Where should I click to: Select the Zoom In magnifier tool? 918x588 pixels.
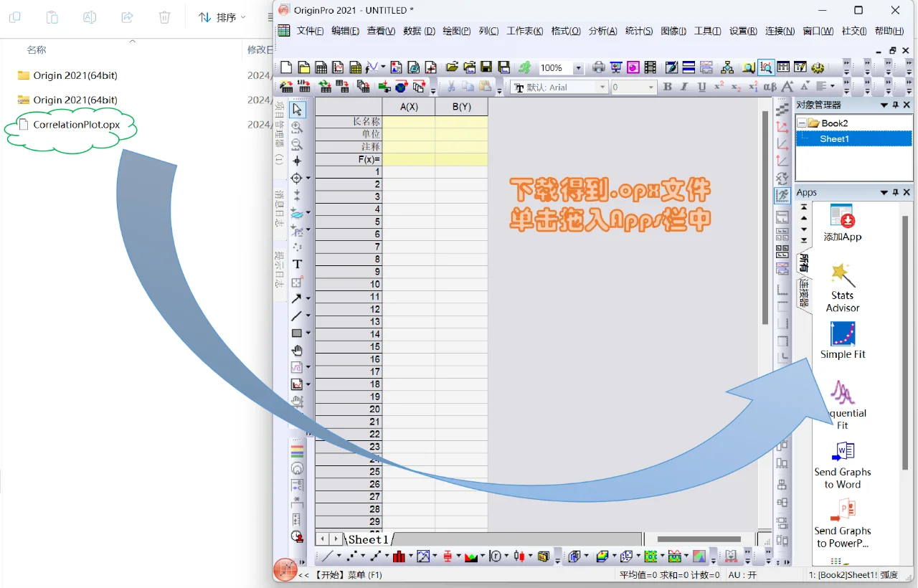(x=297, y=127)
